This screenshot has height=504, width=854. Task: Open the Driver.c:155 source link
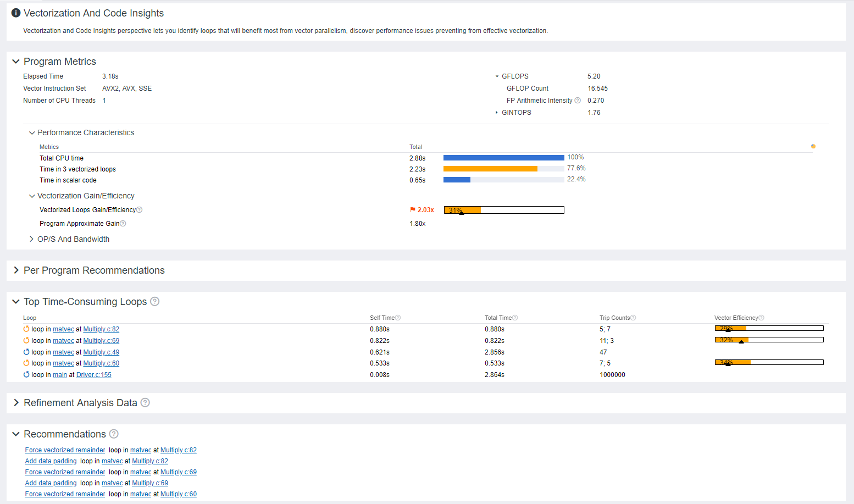[x=93, y=375]
